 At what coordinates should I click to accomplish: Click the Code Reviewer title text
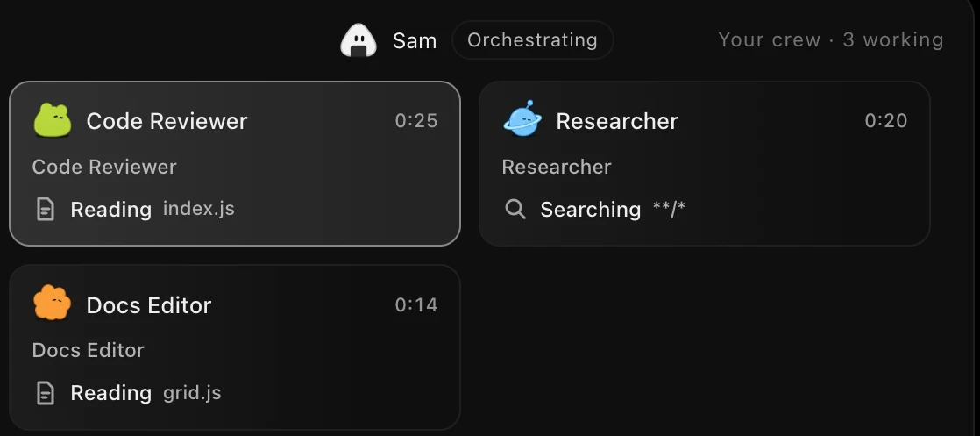click(x=167, y=121)
